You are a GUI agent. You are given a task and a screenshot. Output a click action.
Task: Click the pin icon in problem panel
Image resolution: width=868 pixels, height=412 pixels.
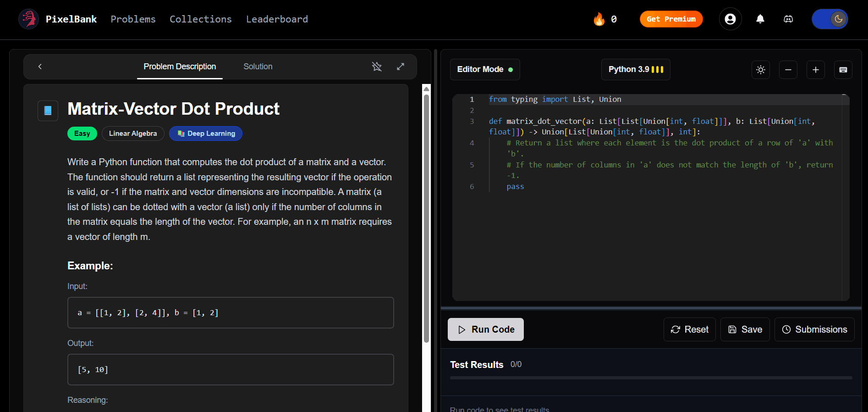click(377, 67)
